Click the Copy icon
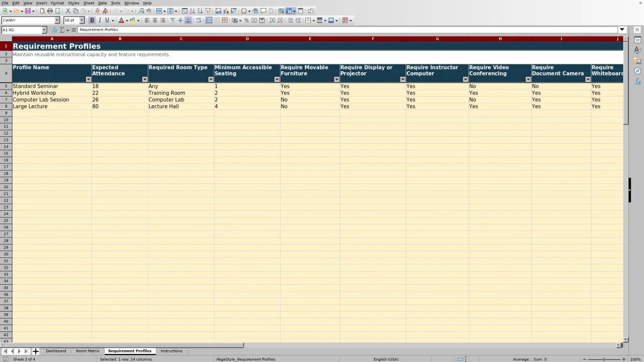644x362 pixels. [x=76, y=11]
